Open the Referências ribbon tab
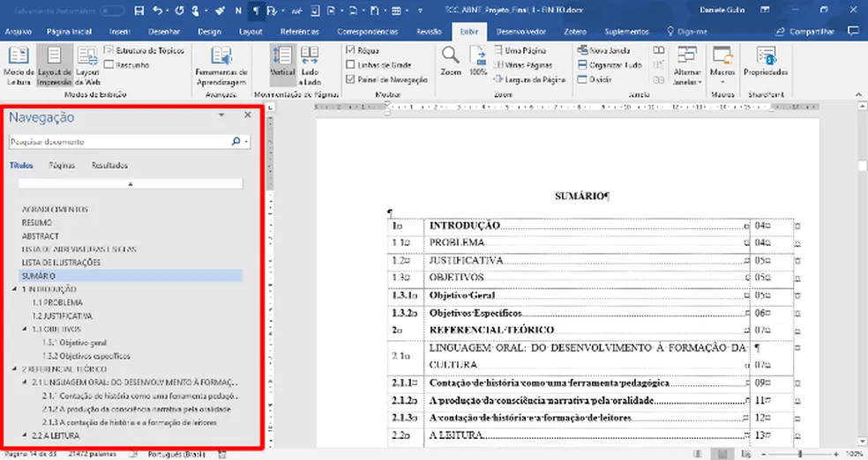 coord(299,31)
